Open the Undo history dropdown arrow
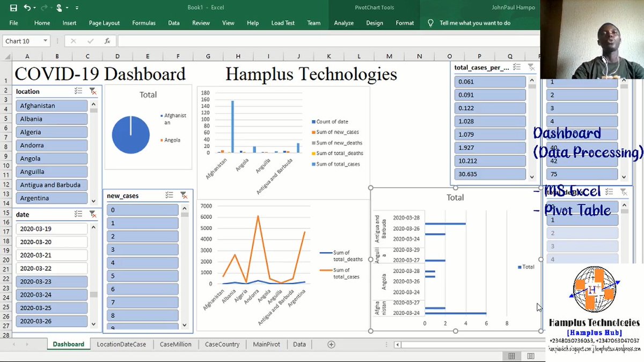This screenshot has height=362, width=644. tap(35, 8)
